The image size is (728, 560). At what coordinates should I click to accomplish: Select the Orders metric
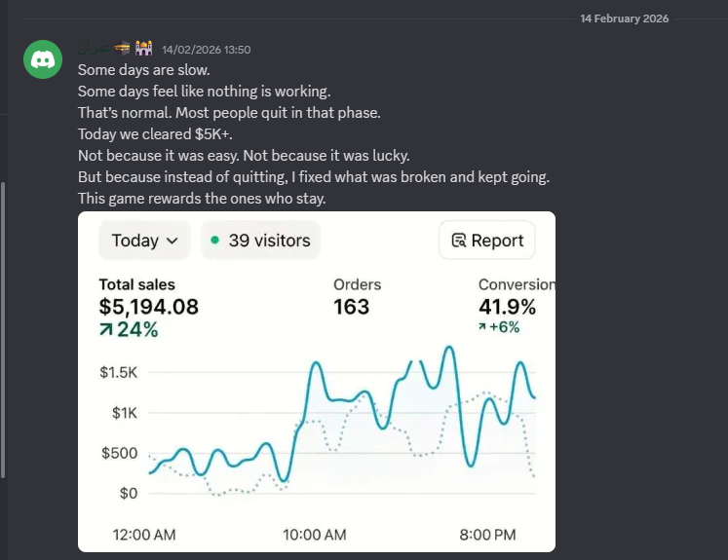pyautogui.click(x=357, y=284)
